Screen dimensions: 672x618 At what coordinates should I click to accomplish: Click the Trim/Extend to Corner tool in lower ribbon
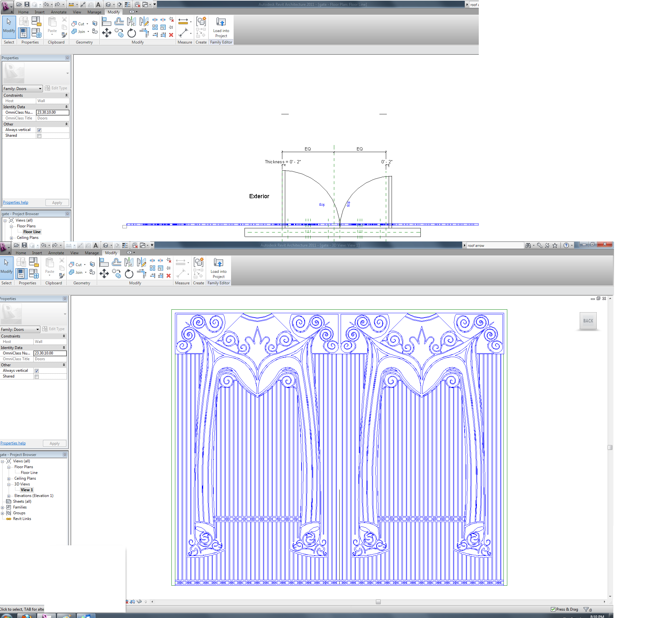tap(142, 273)
